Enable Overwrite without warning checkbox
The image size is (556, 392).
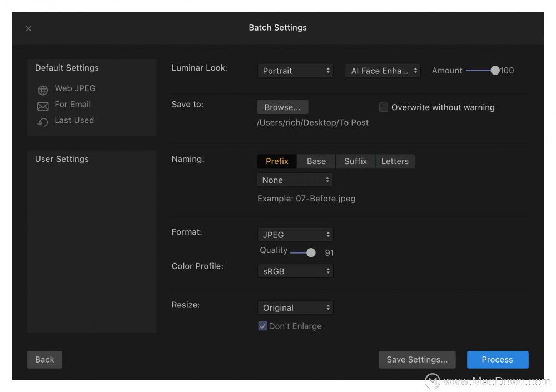[x=383, y=107]
